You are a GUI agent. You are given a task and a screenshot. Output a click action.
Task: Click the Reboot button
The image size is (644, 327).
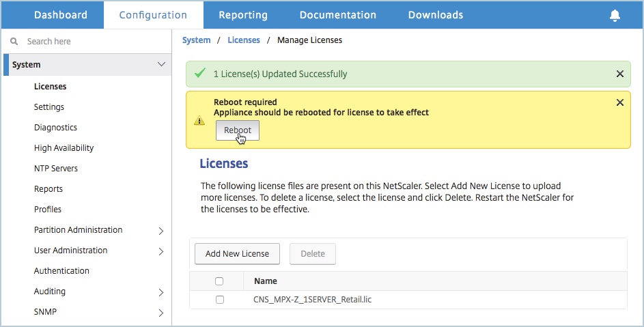point(238,130)
